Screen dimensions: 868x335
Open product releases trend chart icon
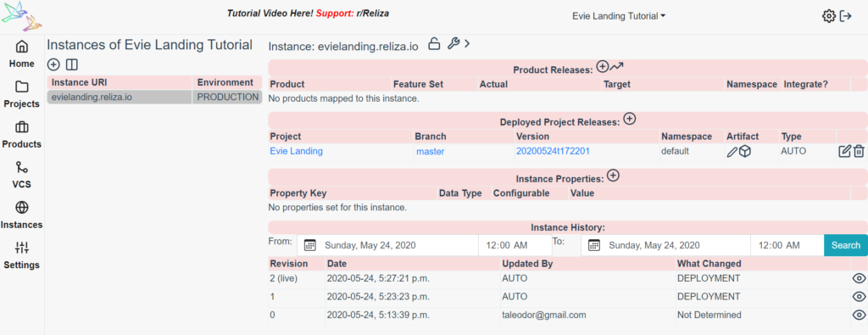coord(617,66)
